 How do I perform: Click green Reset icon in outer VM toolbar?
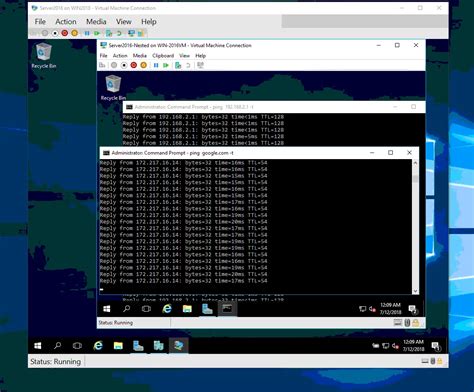coord(97,33)
